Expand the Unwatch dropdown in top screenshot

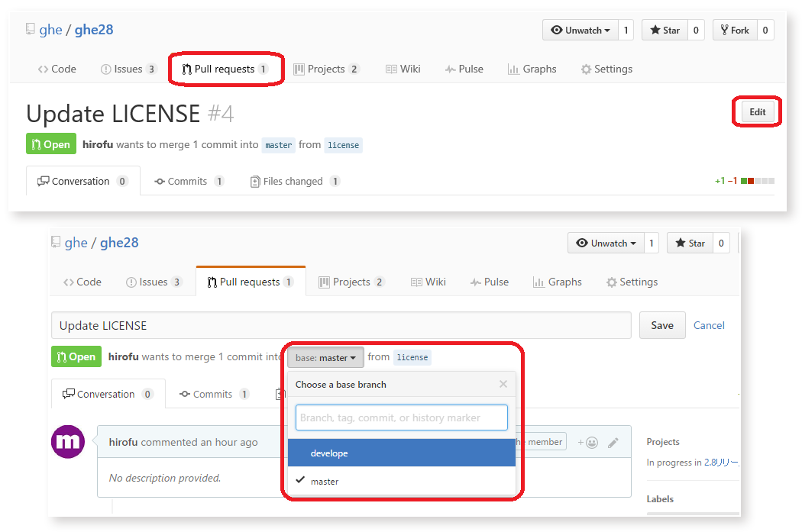(580, 31)
